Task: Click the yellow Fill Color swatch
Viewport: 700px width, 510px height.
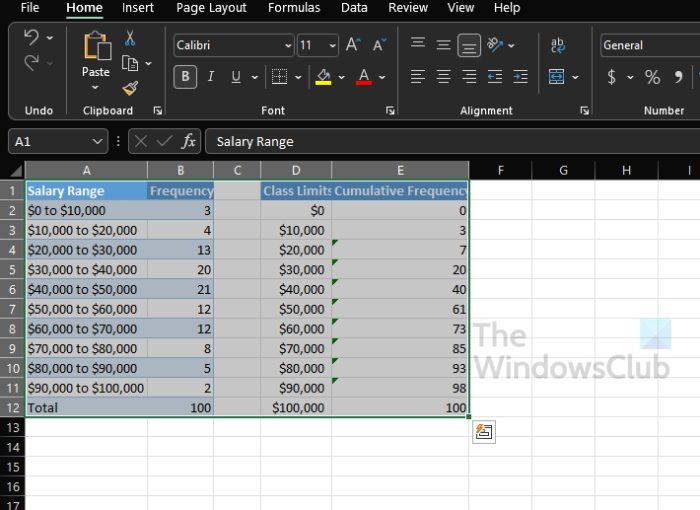Action: (x=323, y=77)
